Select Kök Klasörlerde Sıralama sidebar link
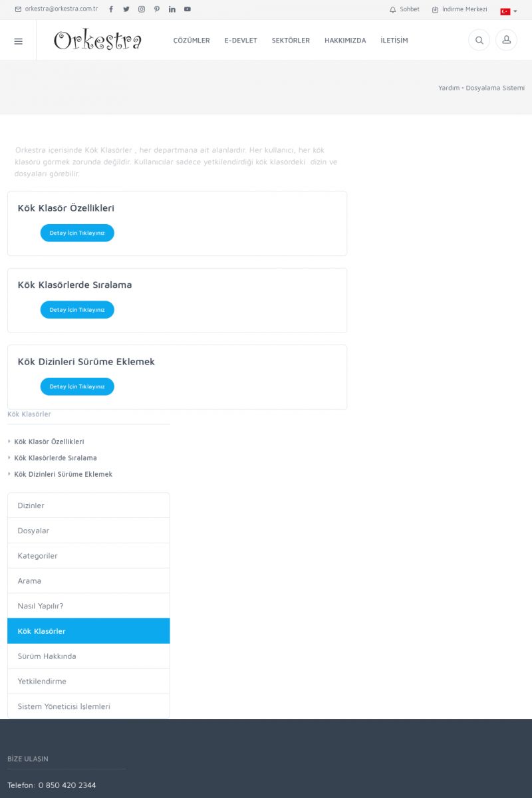Screen dimensions: 532x798 [55, 458]
